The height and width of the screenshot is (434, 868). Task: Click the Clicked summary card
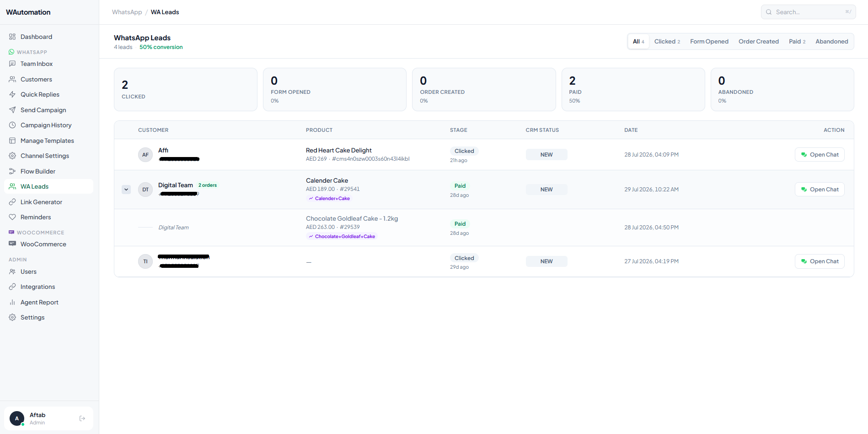coord(186,90)
